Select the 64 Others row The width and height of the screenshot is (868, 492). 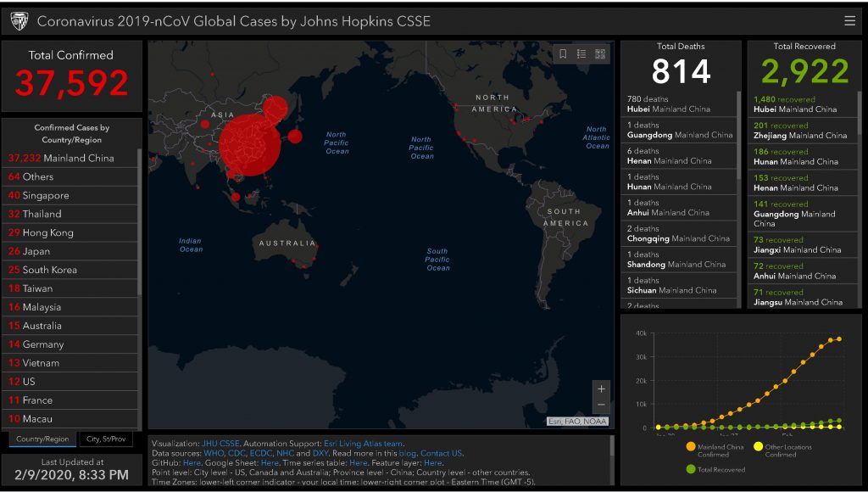(x=70, y=176)
